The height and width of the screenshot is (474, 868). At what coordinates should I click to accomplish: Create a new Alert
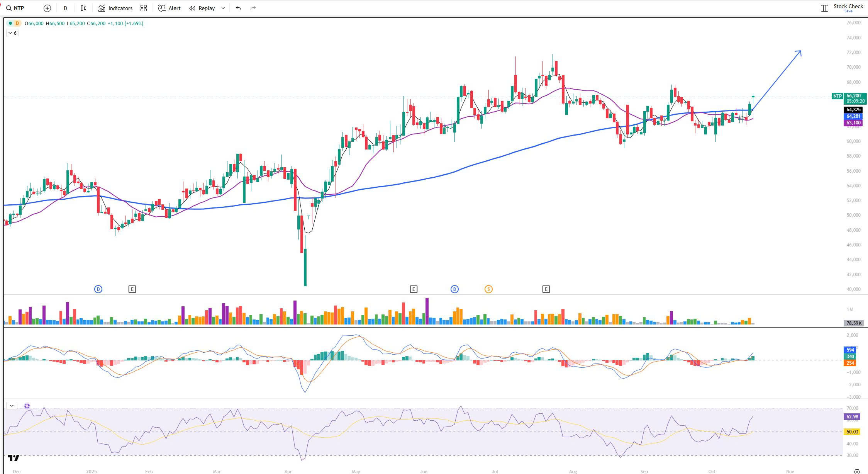pyautogui.click(x=169, y=8)
